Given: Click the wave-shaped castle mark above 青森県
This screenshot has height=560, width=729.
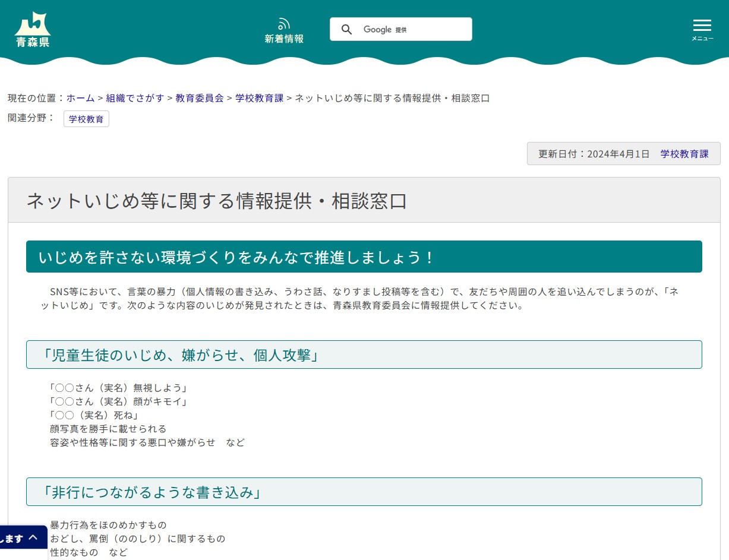Looking at the screenshot, I should pyautogui.click(x=32, y=23).
